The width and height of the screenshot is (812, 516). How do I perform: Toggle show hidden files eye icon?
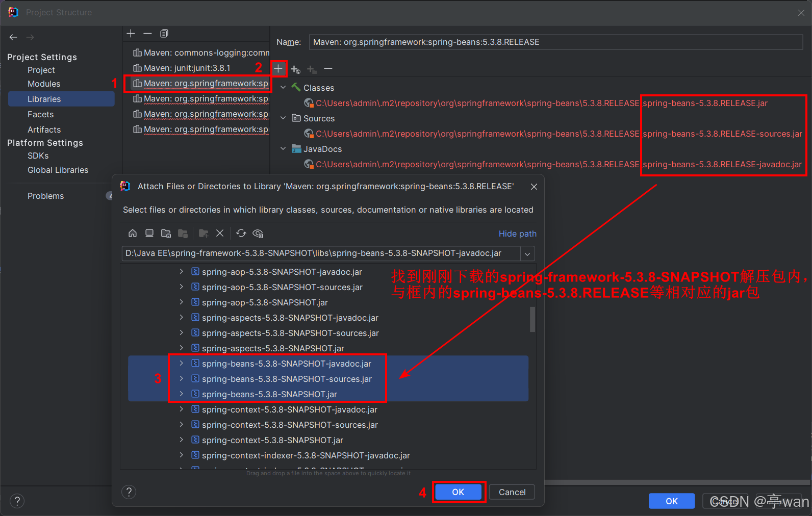click(258, 233)
